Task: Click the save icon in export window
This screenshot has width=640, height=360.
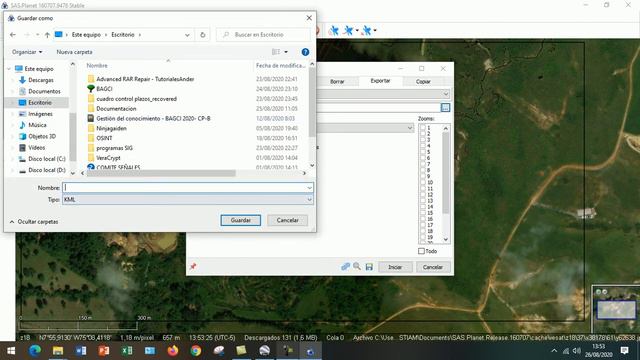Action: tap(369, 267)
